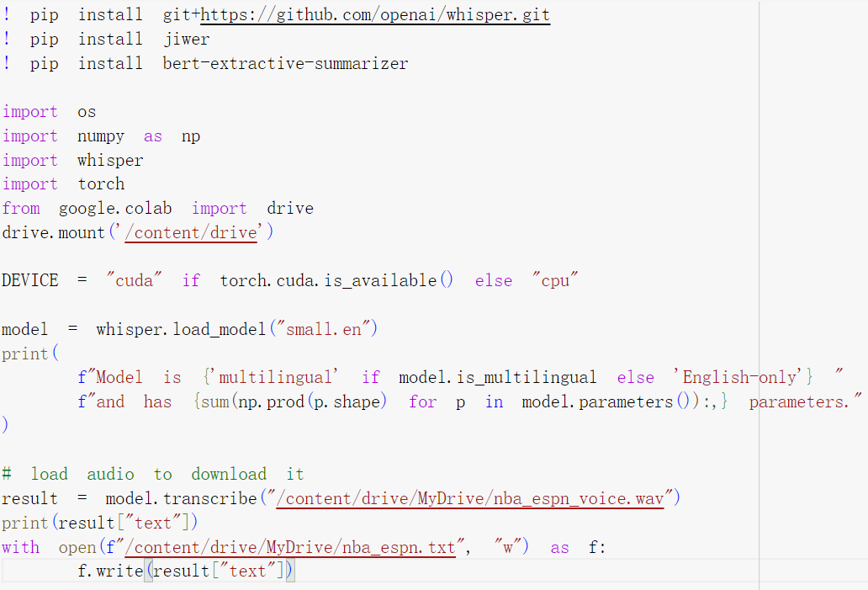This screenshot has width=868, height=590.
Task: Click the '# load audio to download it' comment
Action: coord(153,474)
